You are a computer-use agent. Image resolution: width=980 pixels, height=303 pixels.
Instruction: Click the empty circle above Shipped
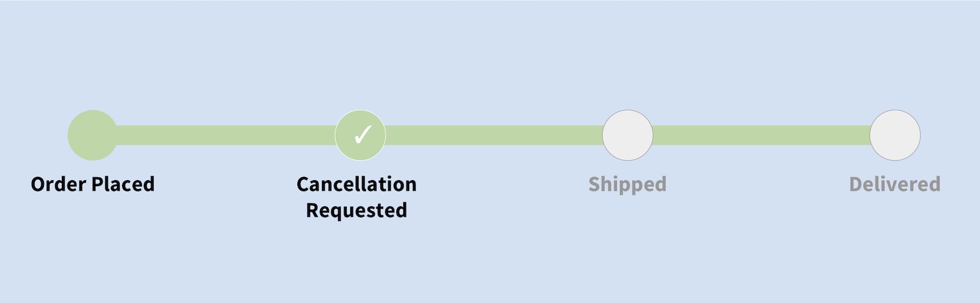point(628,135)
